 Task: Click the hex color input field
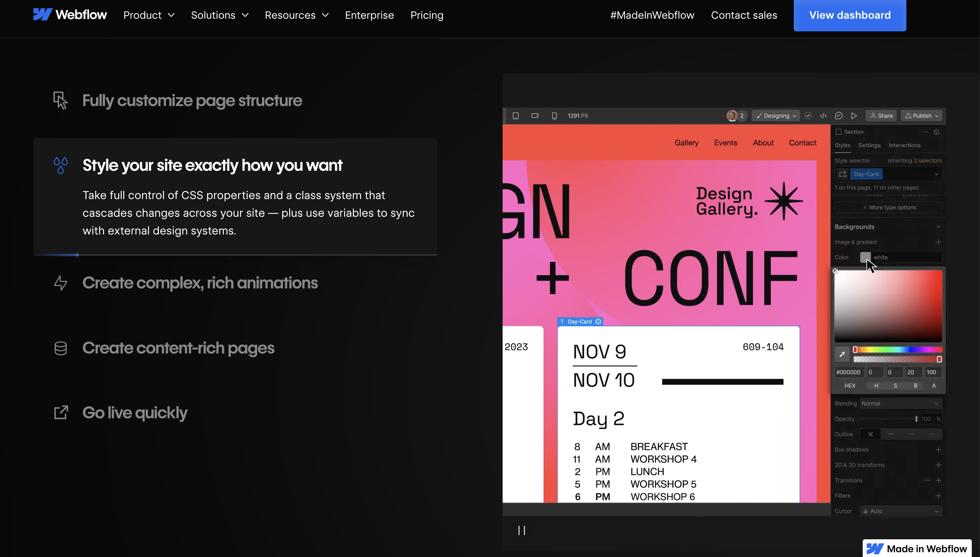click(849, 372)
